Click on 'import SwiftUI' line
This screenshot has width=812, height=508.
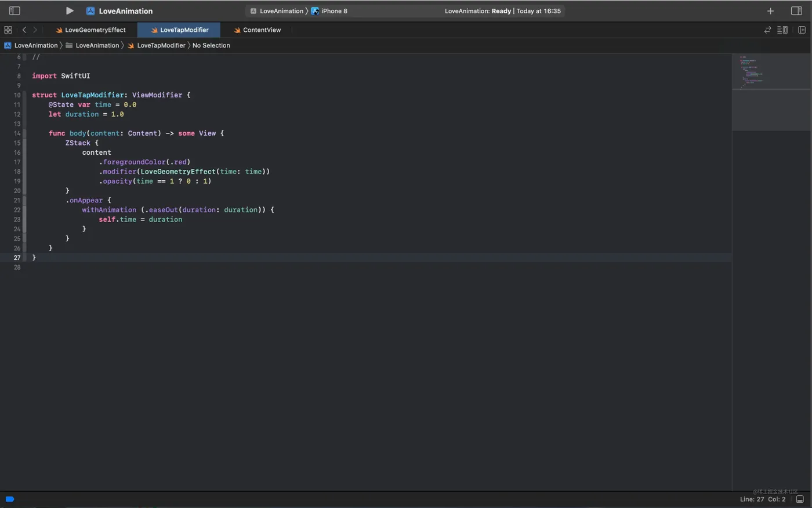pyautogui.click(x=61, y=76)
